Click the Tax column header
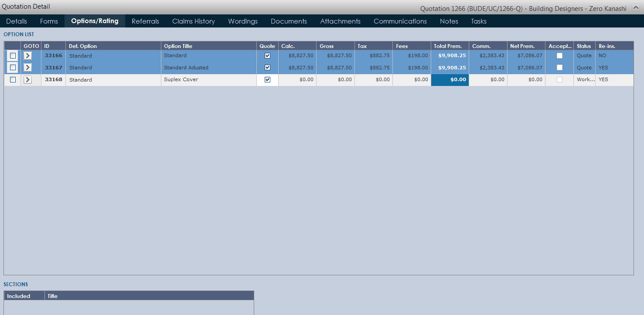The height and width of the screenshot is (315, 644). coord(374,46)
